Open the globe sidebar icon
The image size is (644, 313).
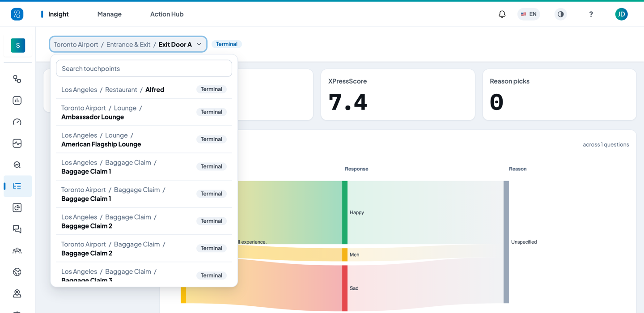click(x=17, y=272)
